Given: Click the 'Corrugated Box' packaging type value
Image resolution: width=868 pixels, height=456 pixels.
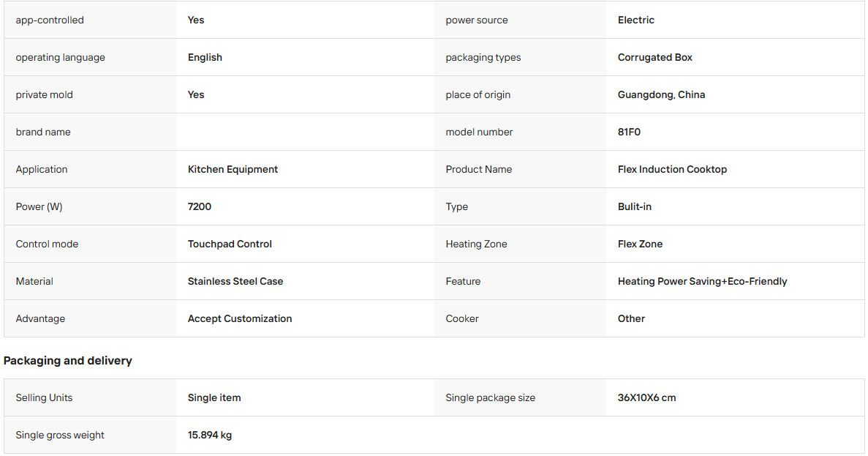Looking at the screenshot, I should (x=655, y=58).
